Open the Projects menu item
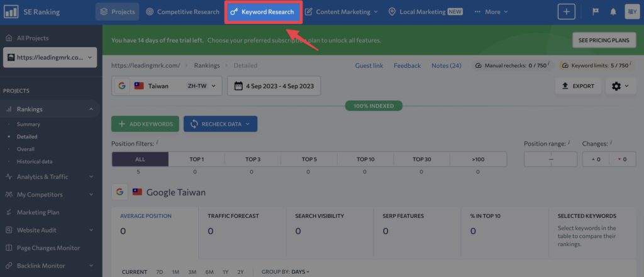The width and height of the screenshot is (644, 277). 118,12
